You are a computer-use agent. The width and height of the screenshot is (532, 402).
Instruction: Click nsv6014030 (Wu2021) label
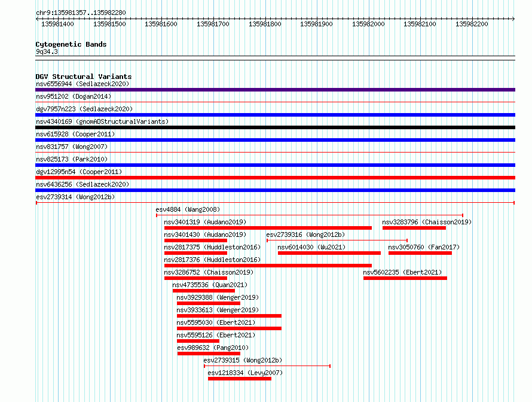pyautogui.click(x=311, y=247)
